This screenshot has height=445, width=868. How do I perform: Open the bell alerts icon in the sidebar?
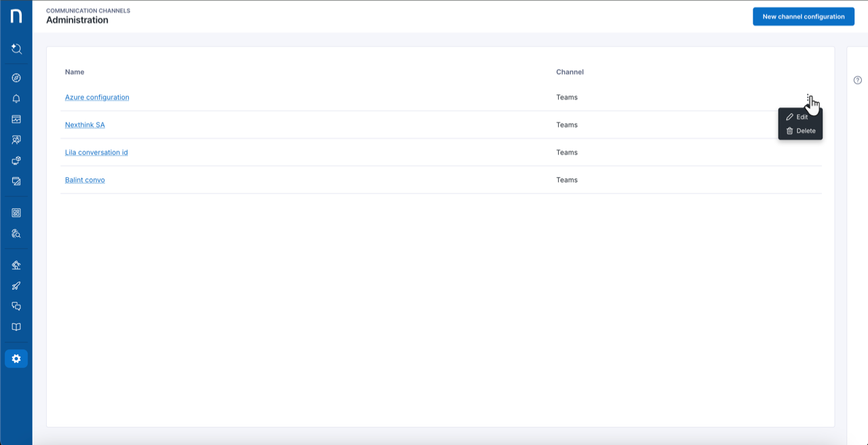16,98
